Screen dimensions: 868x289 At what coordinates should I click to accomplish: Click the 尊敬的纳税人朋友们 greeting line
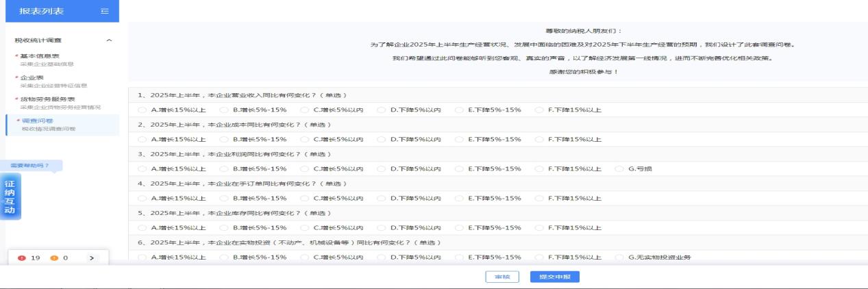coord(584,31)
